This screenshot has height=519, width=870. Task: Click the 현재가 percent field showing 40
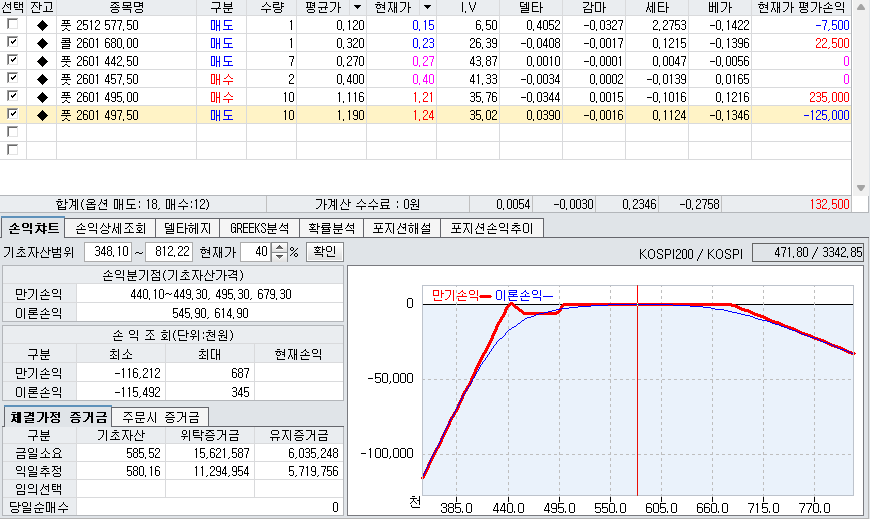coord(257,252)
